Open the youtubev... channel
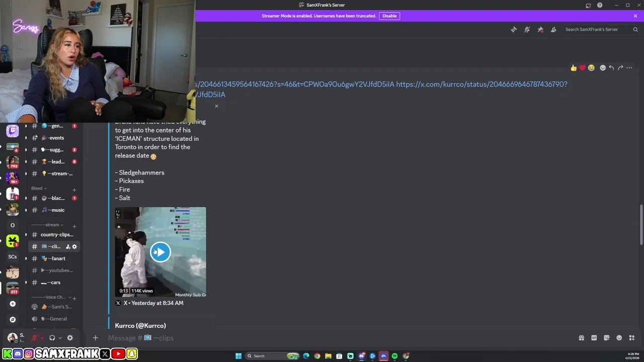The image size is (644, 362). 54,270
